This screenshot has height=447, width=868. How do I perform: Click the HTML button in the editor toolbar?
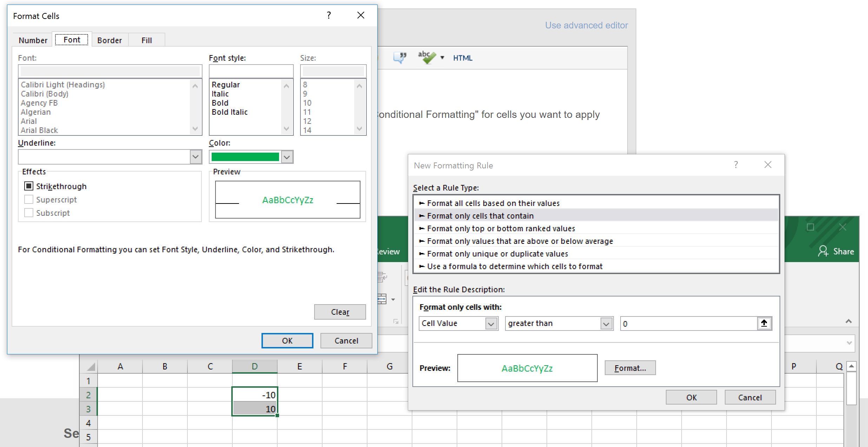point(463,58)
